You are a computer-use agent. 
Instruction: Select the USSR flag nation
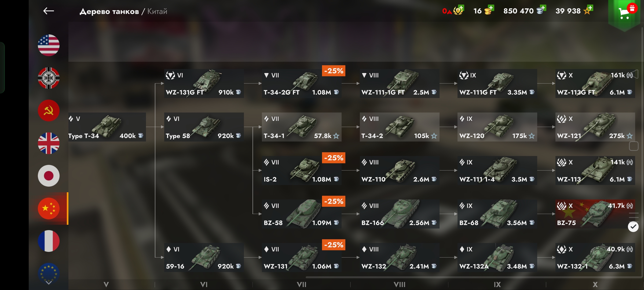pos(49,111)
